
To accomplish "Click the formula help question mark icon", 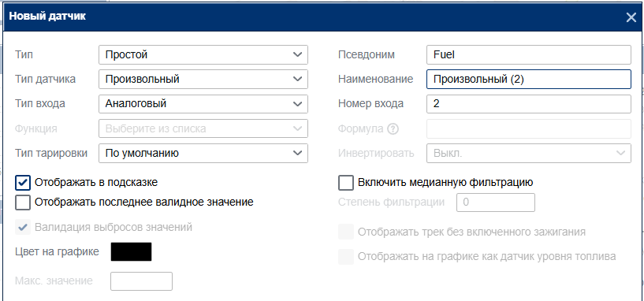I will click(393, 129).
